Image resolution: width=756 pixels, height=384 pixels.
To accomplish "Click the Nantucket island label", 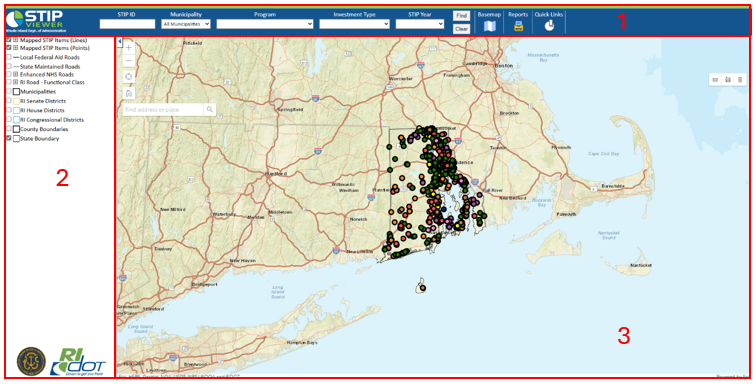I will click(641, 265).
